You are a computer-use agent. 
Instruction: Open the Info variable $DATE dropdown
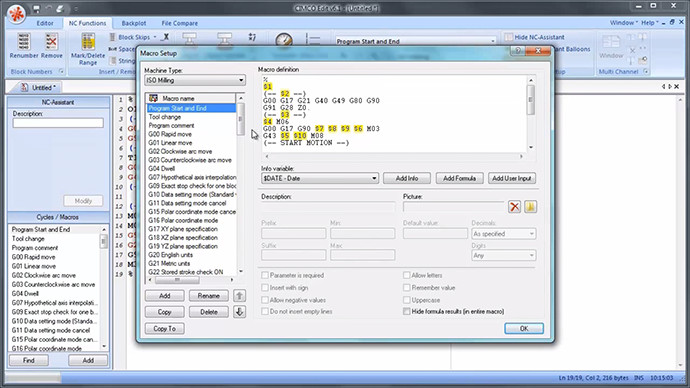pyautogui.click(x=320, y=178)
